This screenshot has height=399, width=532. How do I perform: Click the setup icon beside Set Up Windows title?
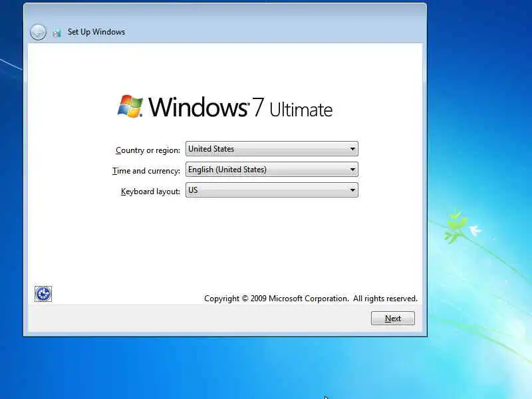[57, 33]
